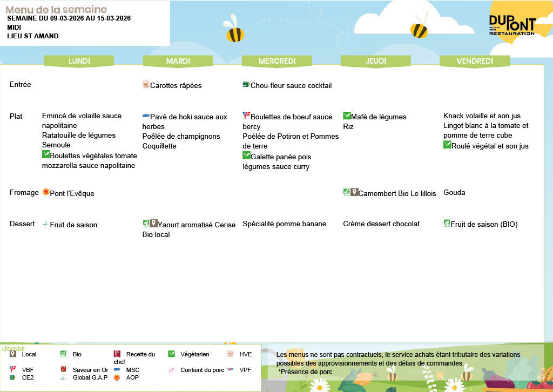The width and height of the screenshot is (553, 392).
Task: Click the CE2 icon beside Chou-fleur sauce cocktail
Action: (246, 85)
